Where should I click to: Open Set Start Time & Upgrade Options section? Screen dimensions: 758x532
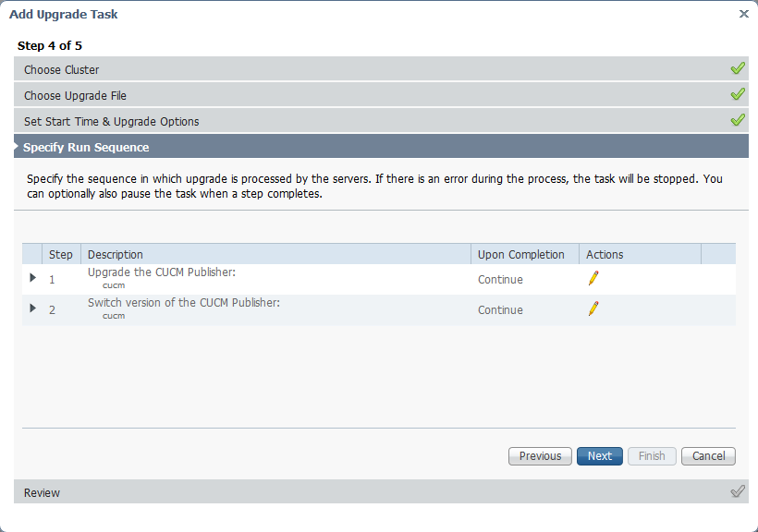point(112,122)
